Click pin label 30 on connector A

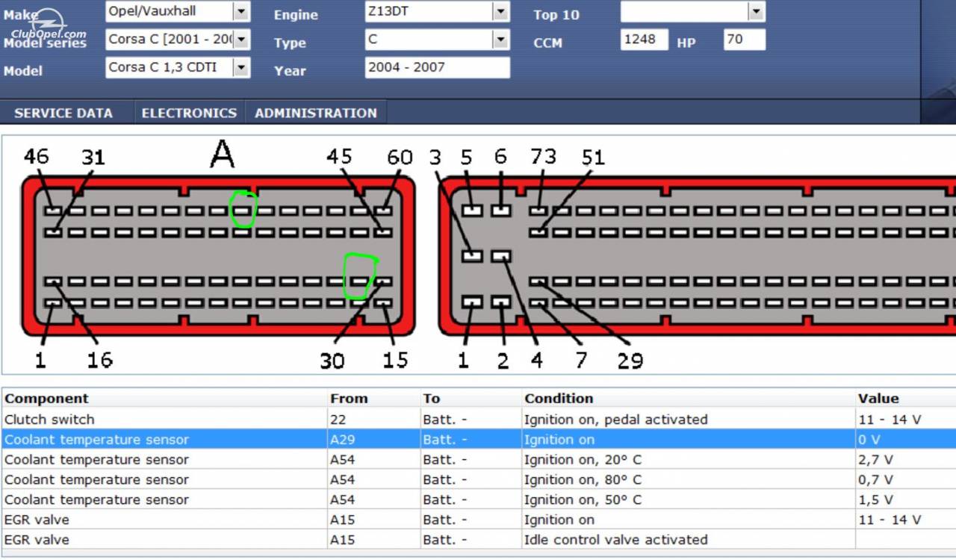332,361
